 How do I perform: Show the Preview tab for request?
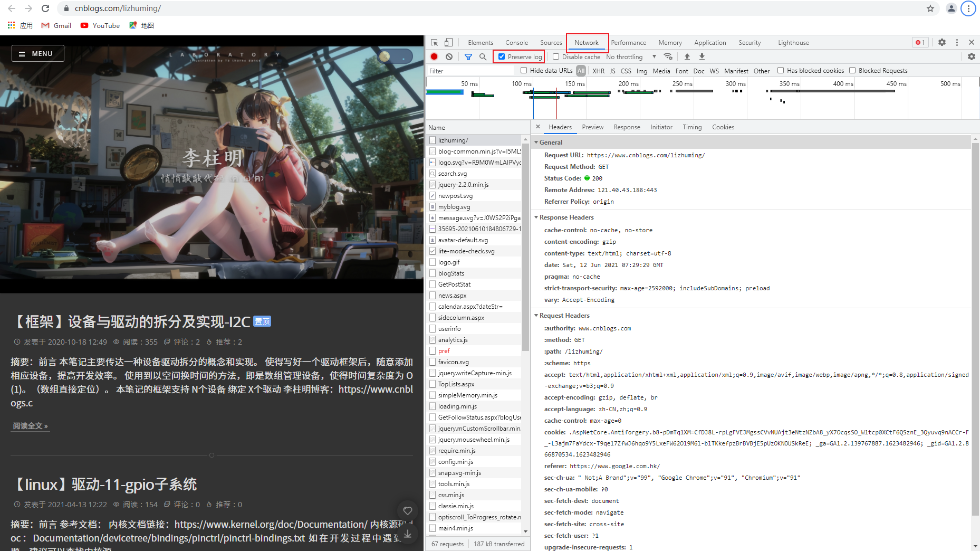pos(592,127)
